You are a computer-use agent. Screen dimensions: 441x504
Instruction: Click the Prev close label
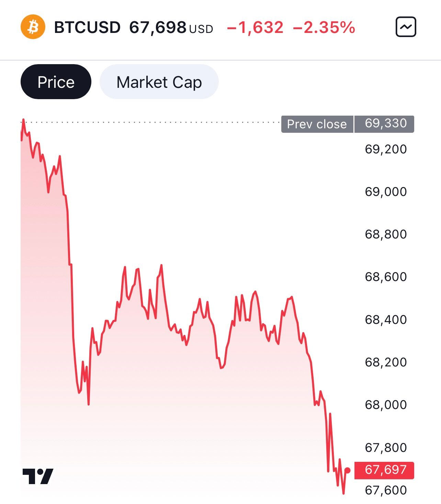[x=317, y=124]
